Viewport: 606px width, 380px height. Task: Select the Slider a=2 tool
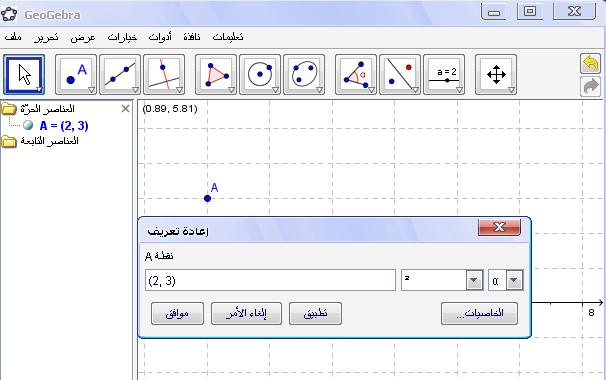pyautogui.click(x=444, y=75)
